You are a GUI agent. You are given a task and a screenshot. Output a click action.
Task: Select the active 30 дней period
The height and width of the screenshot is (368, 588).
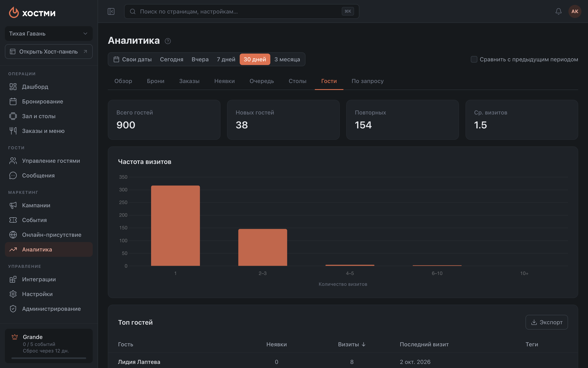point(255,59)
